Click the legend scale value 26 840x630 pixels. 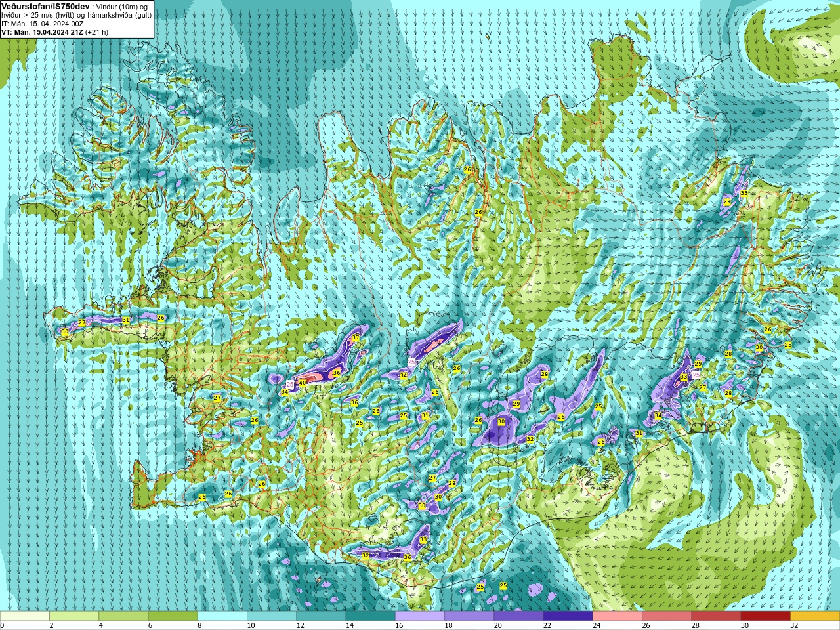646,625
